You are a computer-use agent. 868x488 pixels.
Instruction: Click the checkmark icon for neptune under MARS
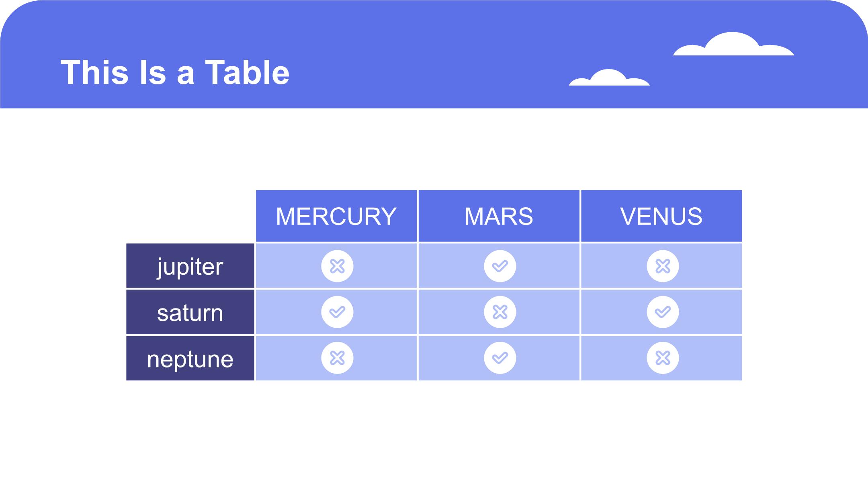coord(500,358)
